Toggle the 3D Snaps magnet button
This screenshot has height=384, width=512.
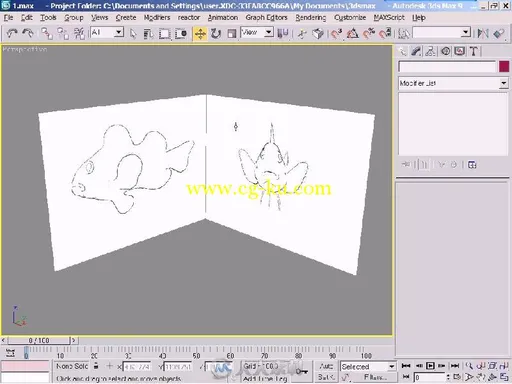[x=336, y=33]
